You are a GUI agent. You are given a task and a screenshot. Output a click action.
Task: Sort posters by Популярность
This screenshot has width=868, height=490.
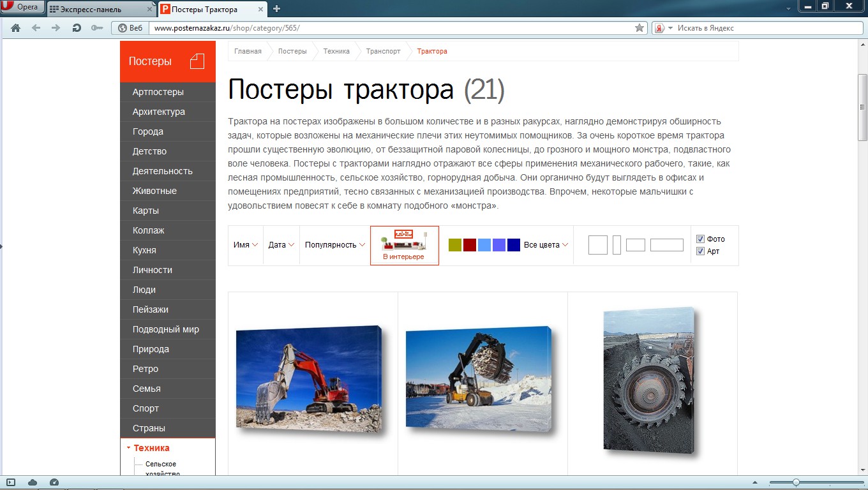pos(335,245)
